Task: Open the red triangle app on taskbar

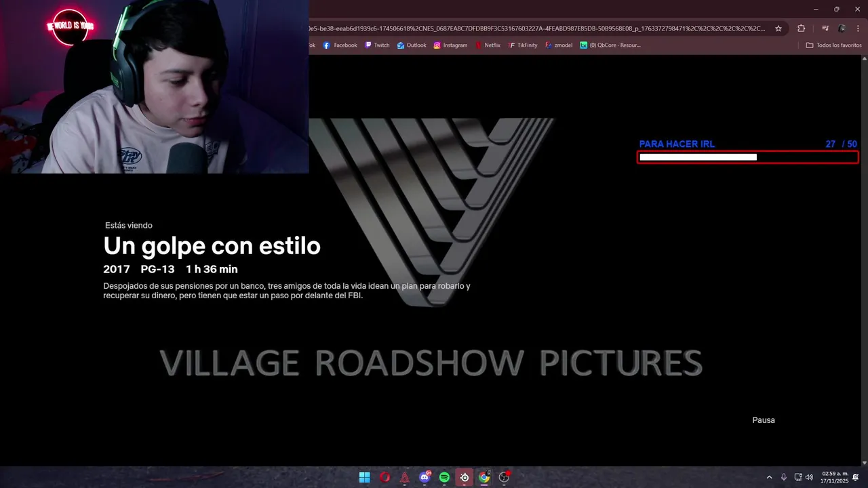Action: [405, 477]
